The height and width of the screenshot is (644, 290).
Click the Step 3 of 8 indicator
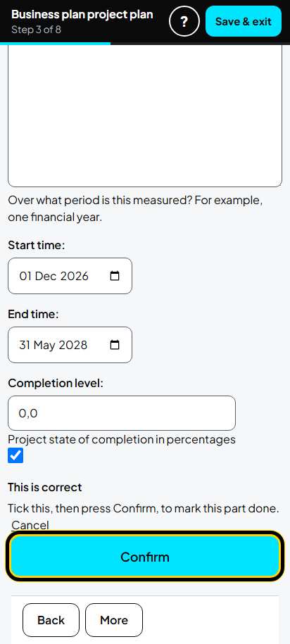coord(36,30)
